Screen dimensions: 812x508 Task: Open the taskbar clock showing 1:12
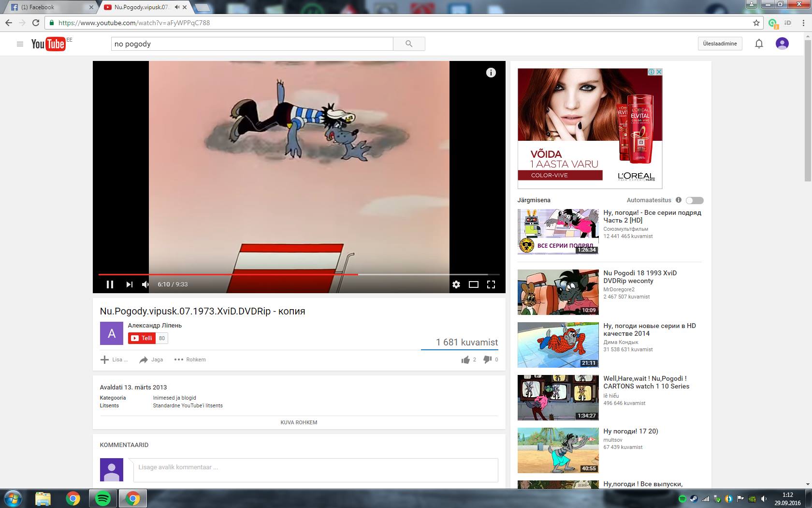787,499
